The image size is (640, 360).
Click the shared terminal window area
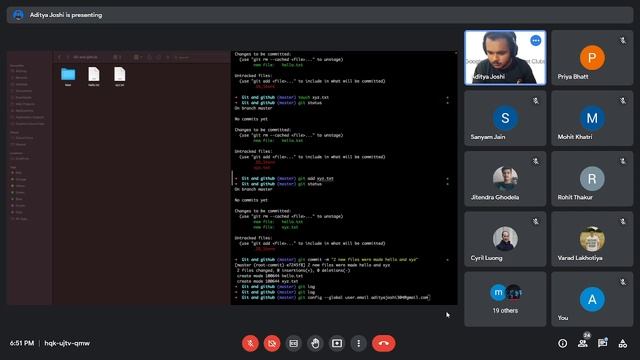(344, 178)
